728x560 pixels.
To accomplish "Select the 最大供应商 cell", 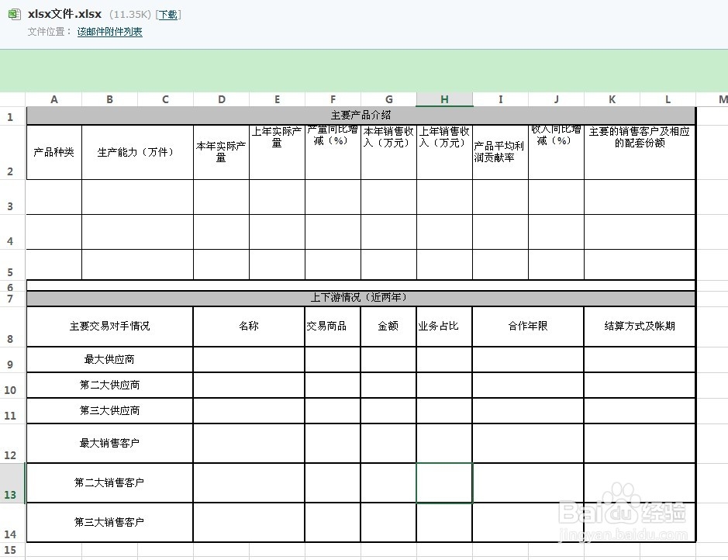I will coord(109,359).
